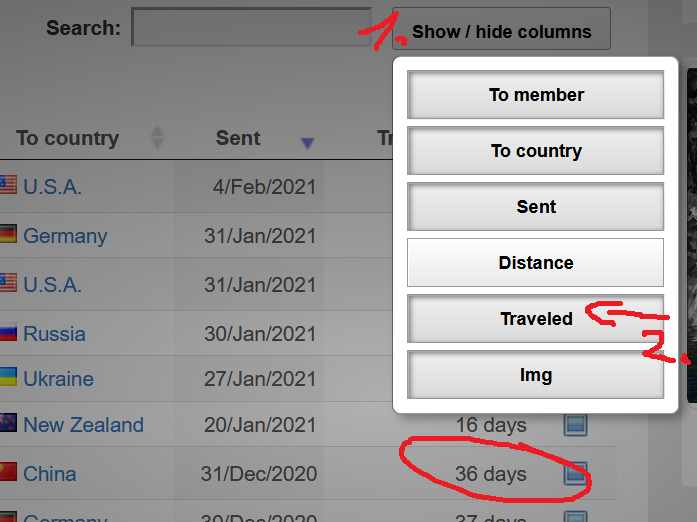Click the Ukraine flag icon
Screen dimensions: 697x522
8,378
